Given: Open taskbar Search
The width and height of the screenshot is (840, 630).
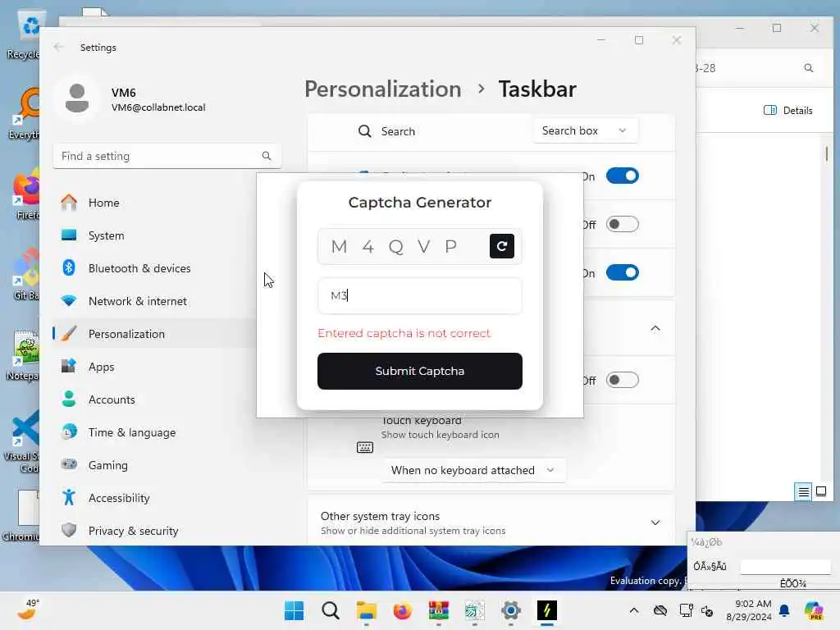Looking at the screenshot, I should point(330,610).
